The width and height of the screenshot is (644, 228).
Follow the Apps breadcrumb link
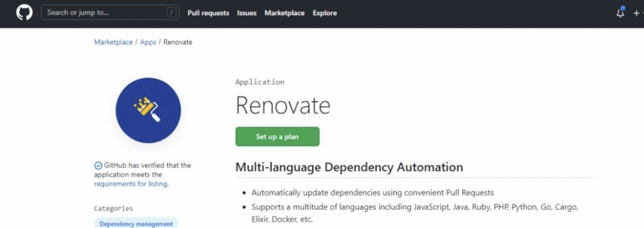pos(148,42)
